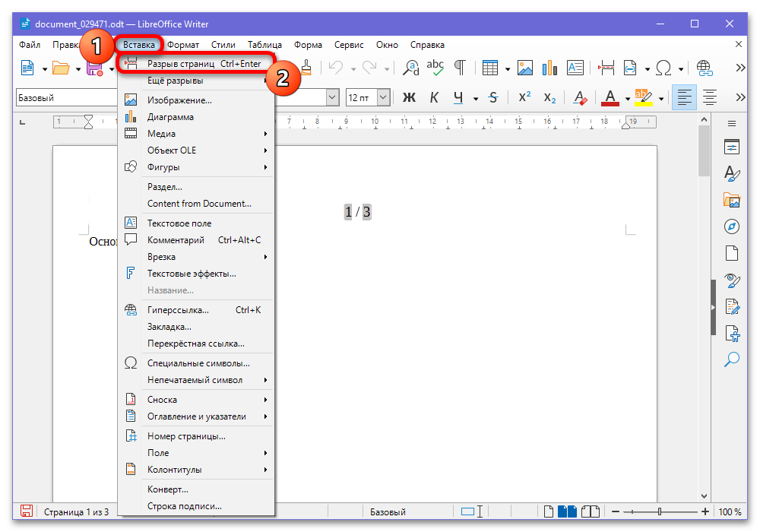Open the Find and Replace tool
The image size is (760, 532).
tap(411, 68)
